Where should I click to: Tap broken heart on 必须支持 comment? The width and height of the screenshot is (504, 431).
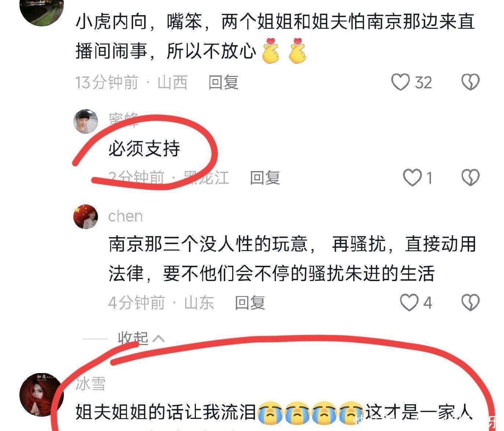(x=470, y=178)
